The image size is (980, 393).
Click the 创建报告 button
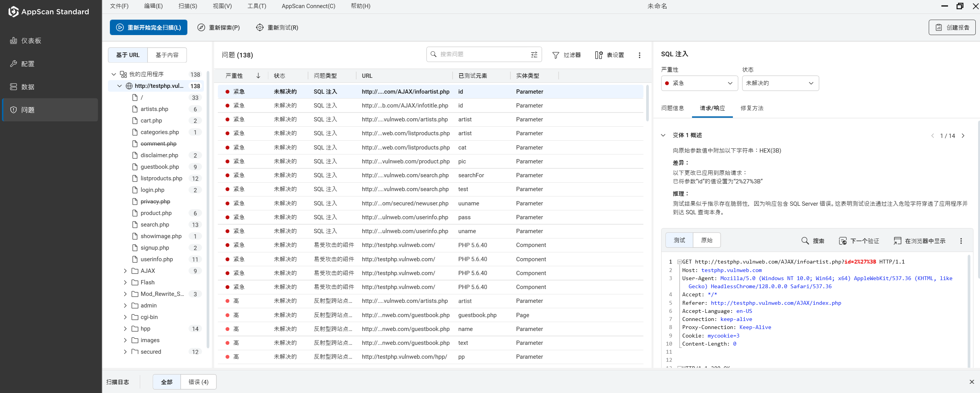click(951, 27)
